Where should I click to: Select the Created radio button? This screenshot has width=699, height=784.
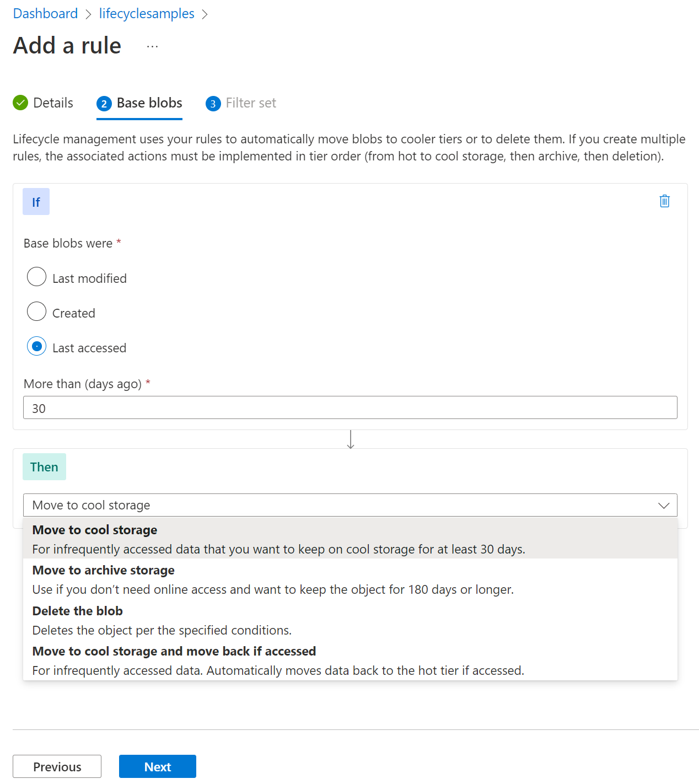point(37,312)
